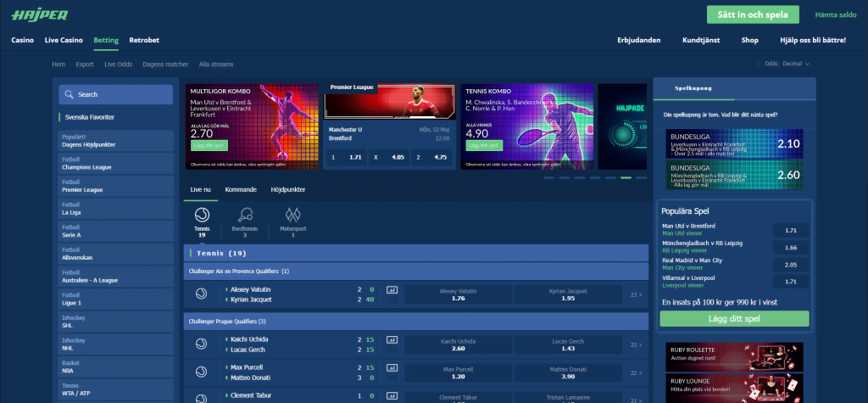
Task: Pick Man Utd vinner odds 1.71
Action: click(x=791, y=230)
